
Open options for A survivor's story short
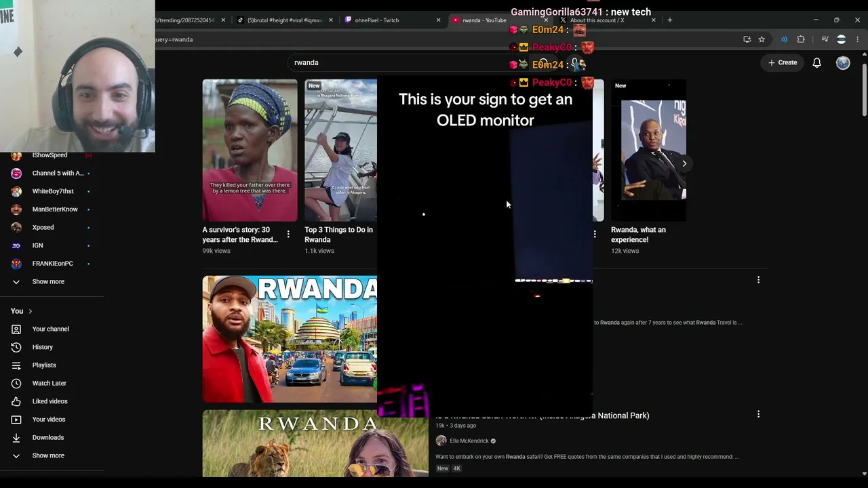(288, 235)
